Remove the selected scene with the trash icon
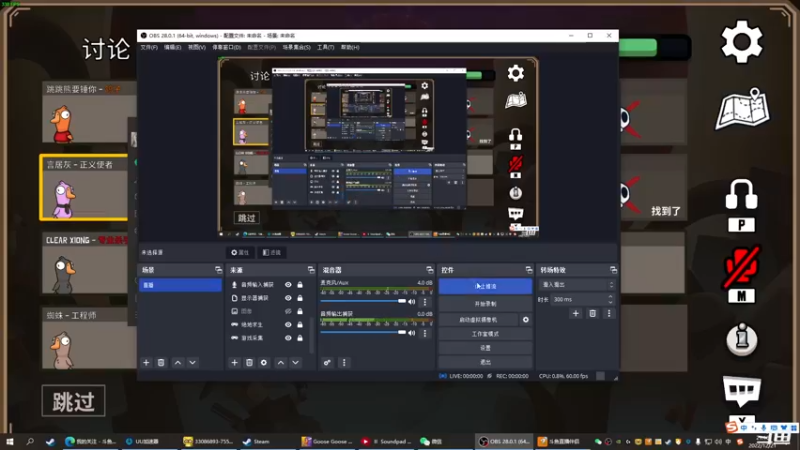This screenshot has width=800, height=450. (161, 363)
